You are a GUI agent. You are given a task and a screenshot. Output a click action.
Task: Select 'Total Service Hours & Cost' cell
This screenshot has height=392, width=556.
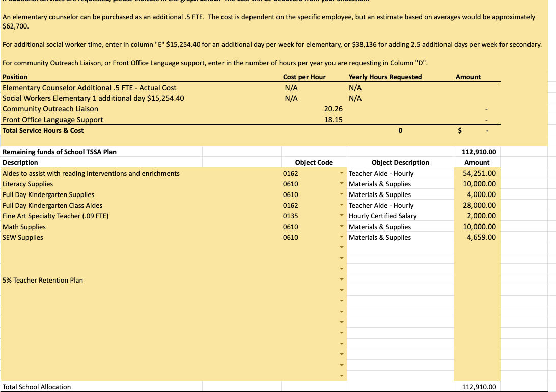141,130
